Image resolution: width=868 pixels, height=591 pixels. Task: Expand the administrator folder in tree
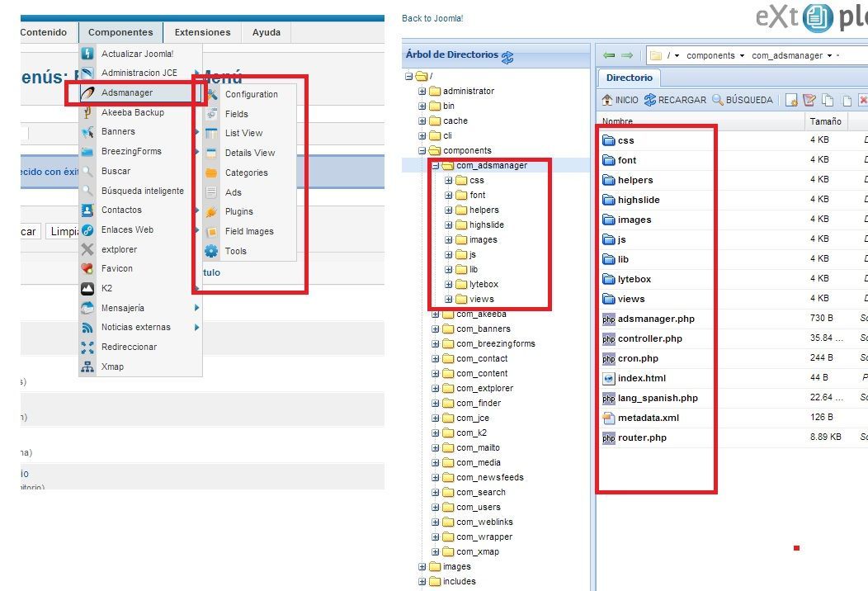click(422, 91)
